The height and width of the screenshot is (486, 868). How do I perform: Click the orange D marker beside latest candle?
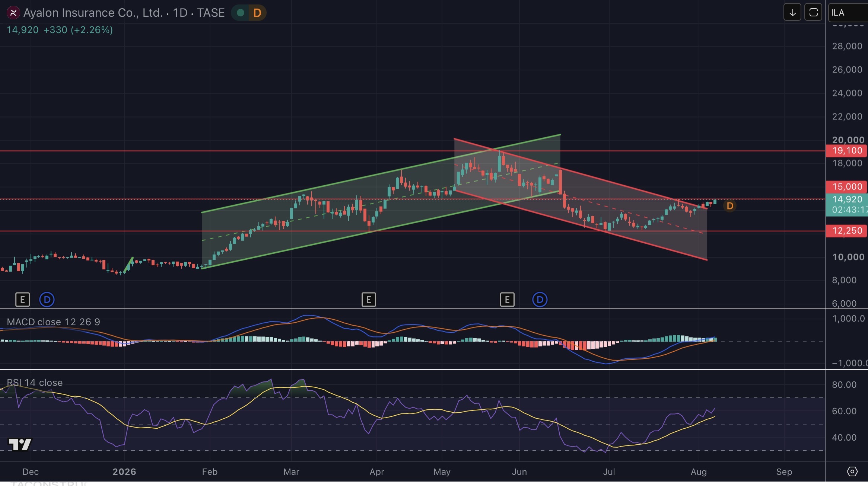[730, 206]
